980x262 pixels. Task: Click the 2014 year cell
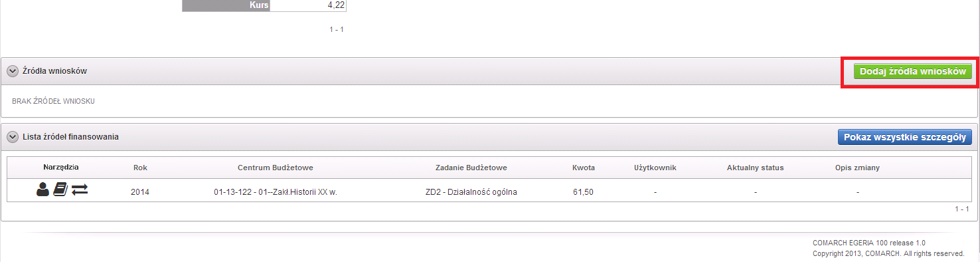(140, 192)
